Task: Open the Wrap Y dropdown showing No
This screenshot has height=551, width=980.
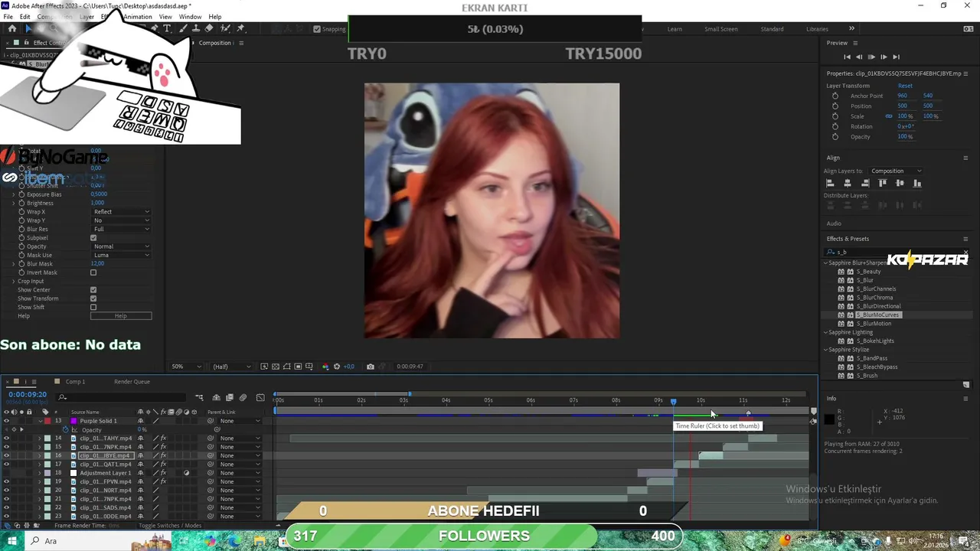Action: pyautogui.click(x=121, y=220)
